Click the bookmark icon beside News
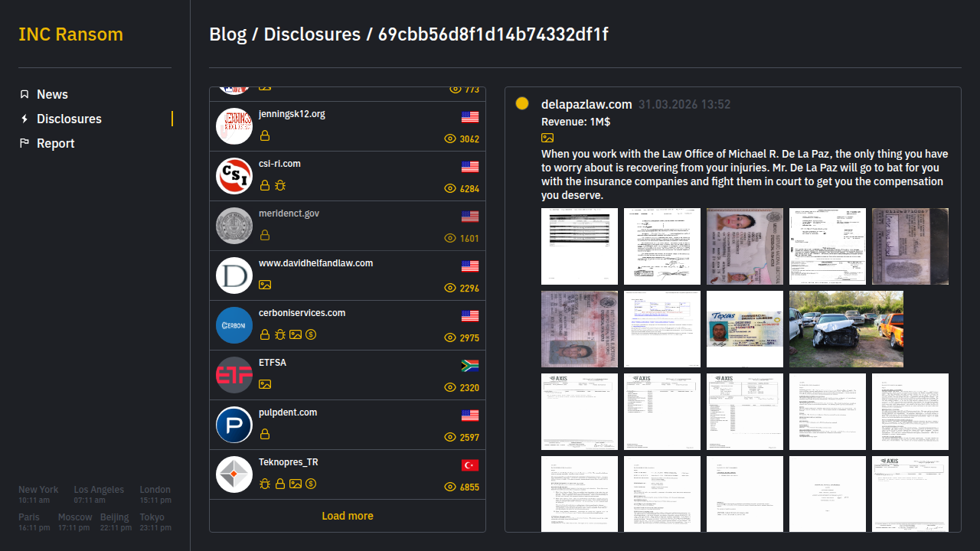Image resolution: width=980 pixels, height=551 pixels. point(24,94)
